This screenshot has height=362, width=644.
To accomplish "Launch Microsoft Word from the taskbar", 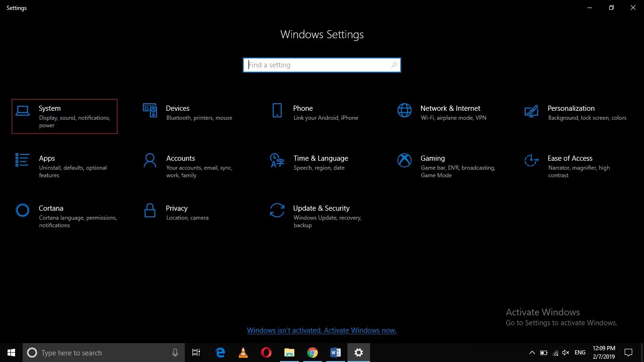I will click(x=335, y=352).
